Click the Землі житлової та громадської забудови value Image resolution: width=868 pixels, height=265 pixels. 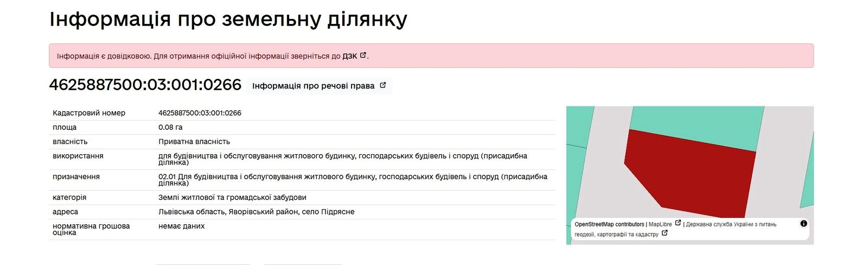click(x=232, y=198)
